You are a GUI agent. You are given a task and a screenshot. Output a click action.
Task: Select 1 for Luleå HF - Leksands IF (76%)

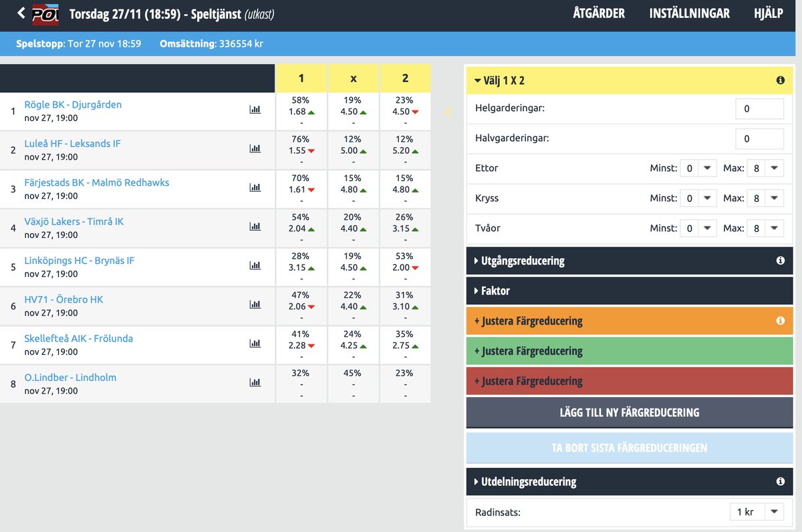click(x=301, y=150)
